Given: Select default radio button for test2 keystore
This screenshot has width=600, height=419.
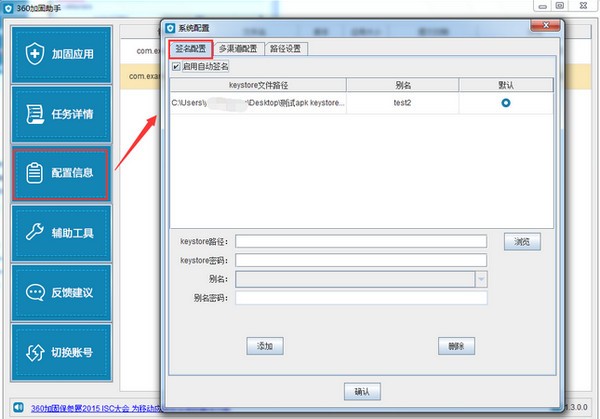Looking at the screenshot, I should 505,103.
